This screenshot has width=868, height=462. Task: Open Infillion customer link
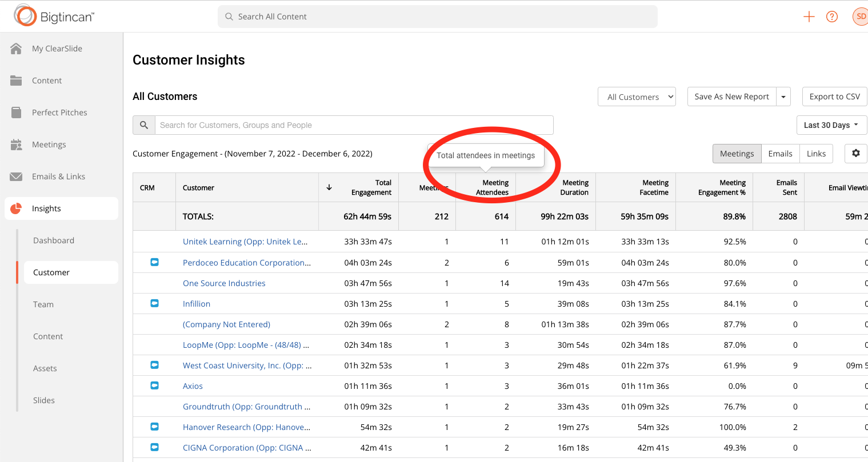pos(197,304)
